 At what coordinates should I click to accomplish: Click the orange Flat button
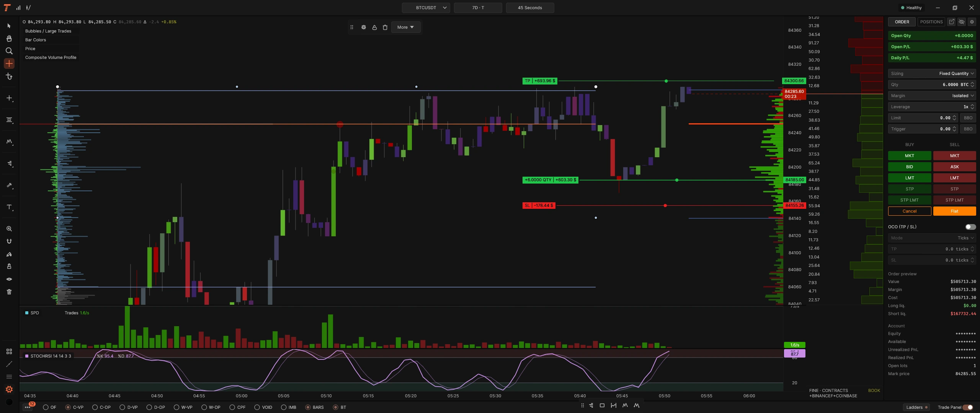(x=955, y=211)
